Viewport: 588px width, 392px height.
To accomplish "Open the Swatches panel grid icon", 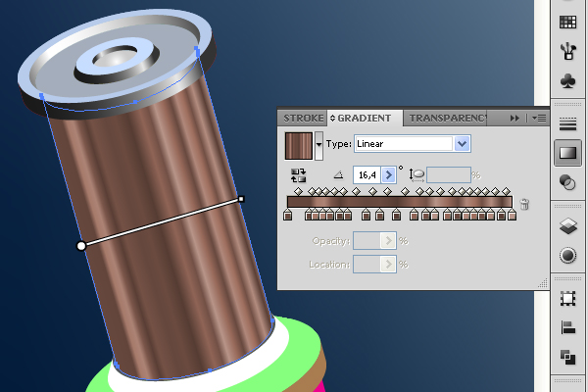I will click(x=567, y=23).
